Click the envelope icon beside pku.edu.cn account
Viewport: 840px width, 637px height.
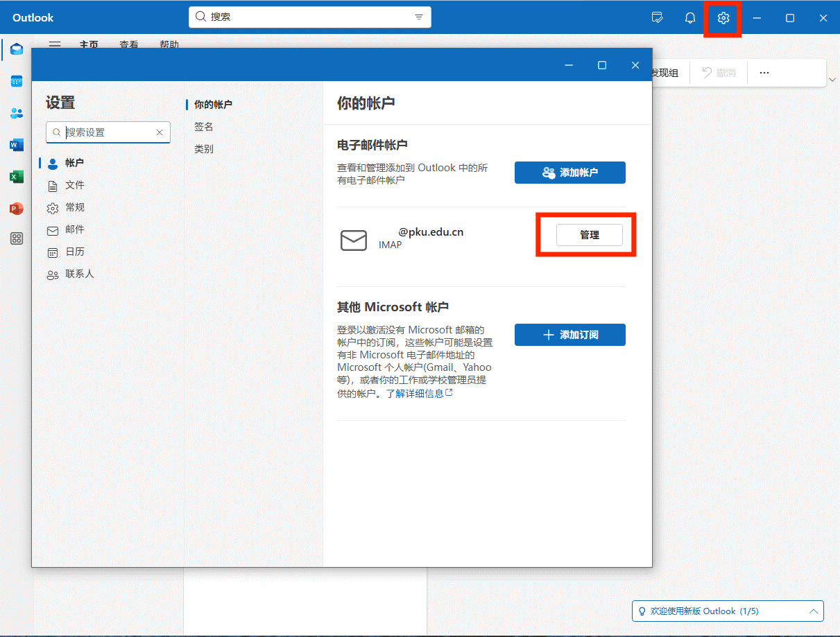coord(354,241)
